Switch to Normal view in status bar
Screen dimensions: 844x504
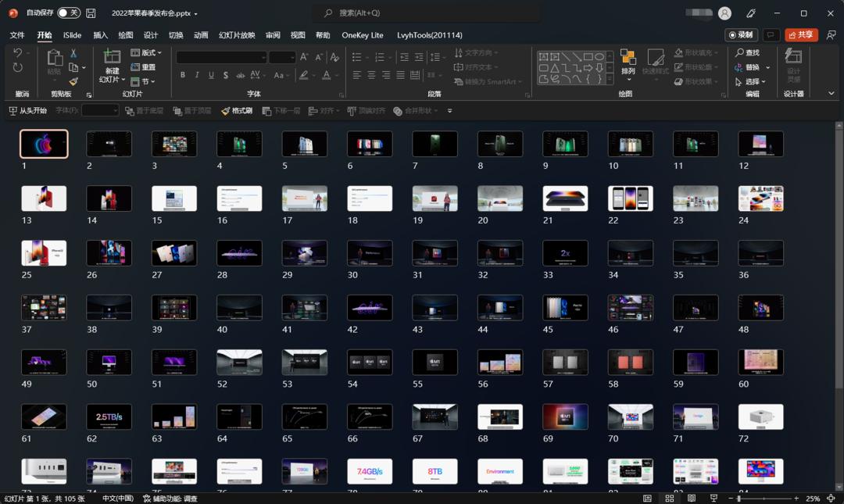[x=647, y=499]
